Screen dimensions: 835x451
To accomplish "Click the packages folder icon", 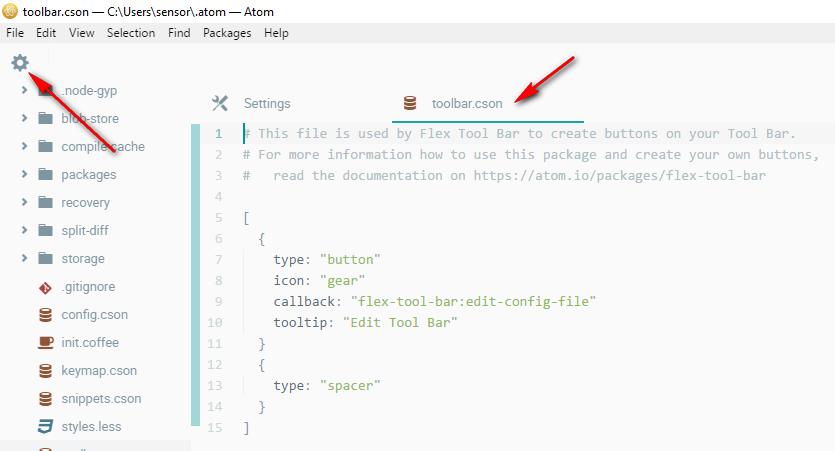I will point(46,174).
